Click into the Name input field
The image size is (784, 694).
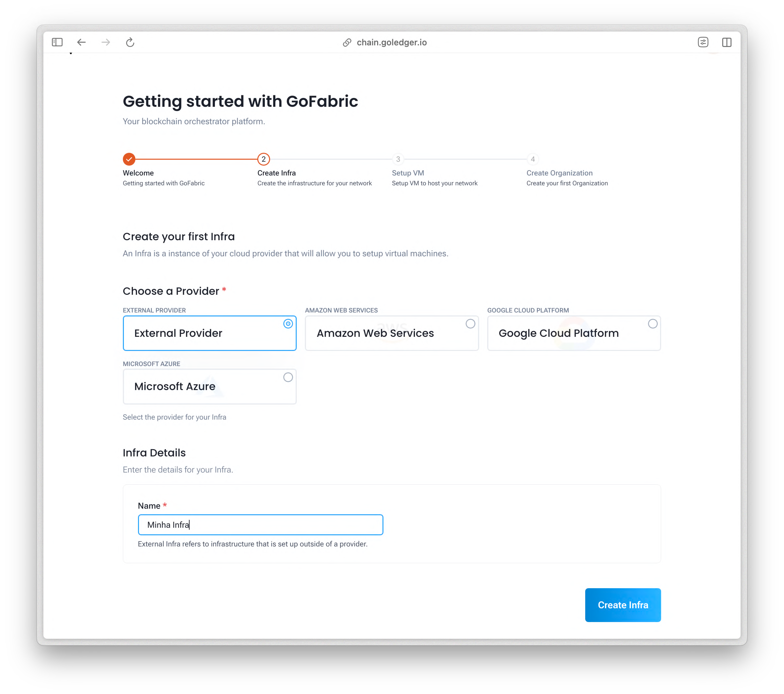pyautogui.click(x=261, y=524)
